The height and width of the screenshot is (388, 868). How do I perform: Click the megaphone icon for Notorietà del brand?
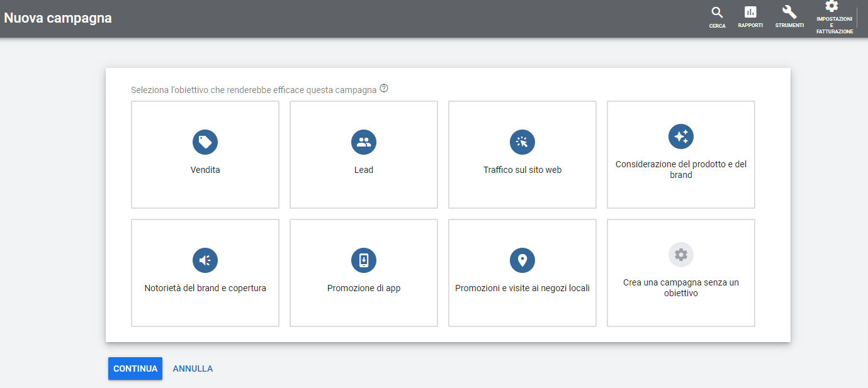coord(205,260)
